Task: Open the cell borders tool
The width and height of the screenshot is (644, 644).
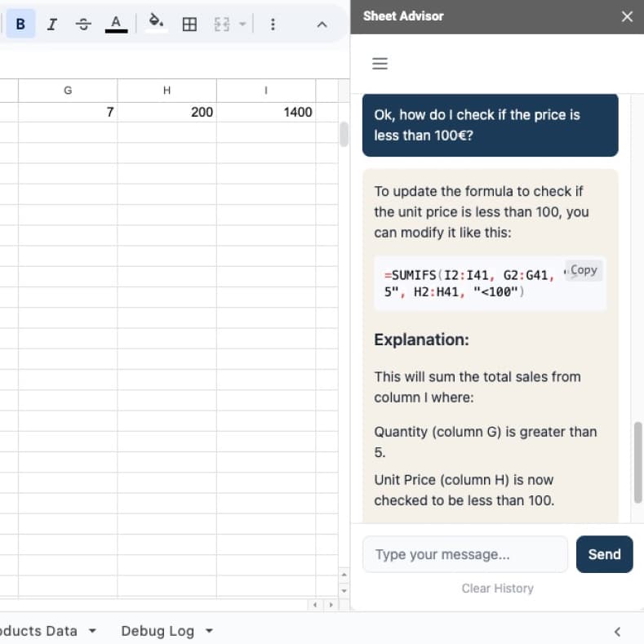Action: pyautogui.click(x=189, y=24)
